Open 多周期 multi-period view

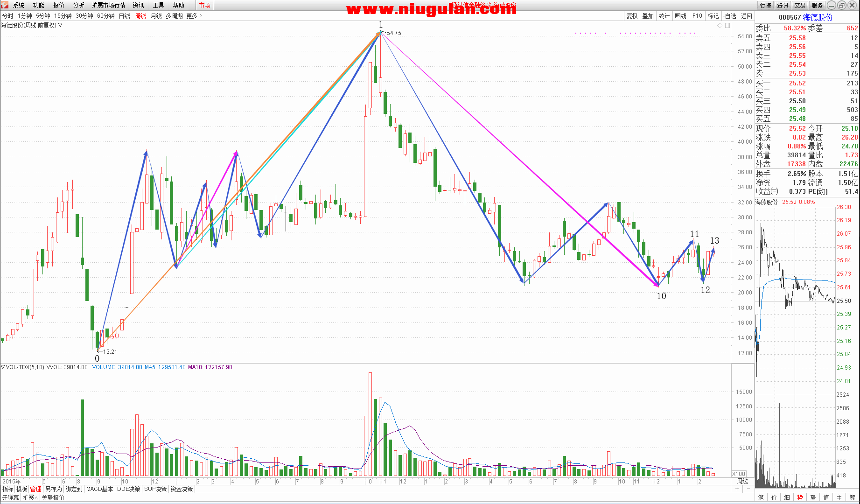(x=175, y=16)
